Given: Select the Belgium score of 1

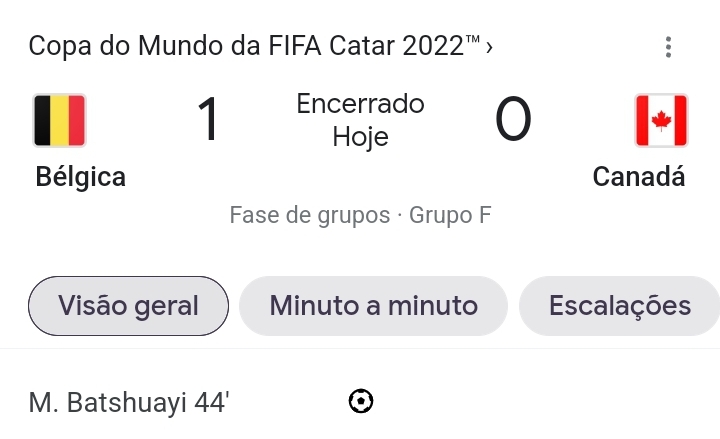Looking at the screenshot, I should tap(208, 119).
